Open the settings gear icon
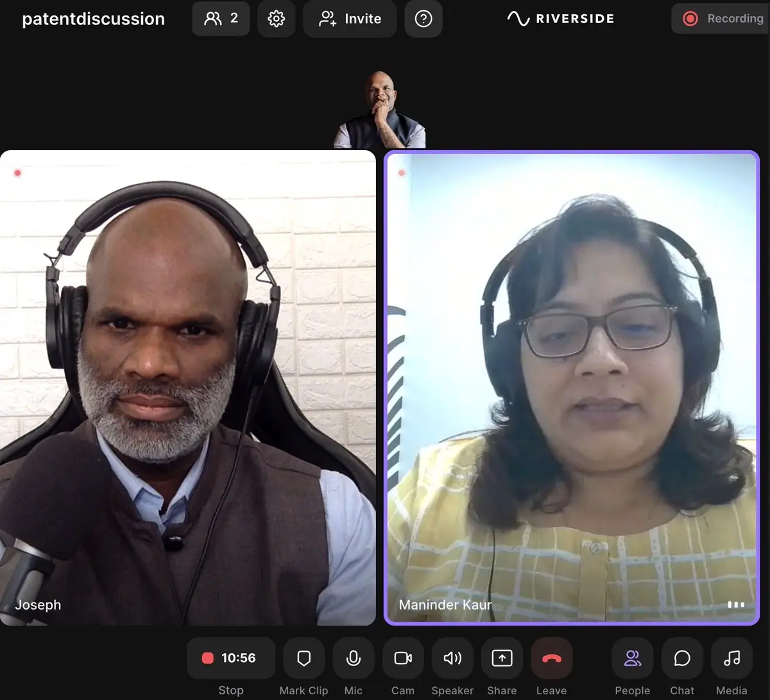This screenshot has width=770, height=700. pos(277,19)
